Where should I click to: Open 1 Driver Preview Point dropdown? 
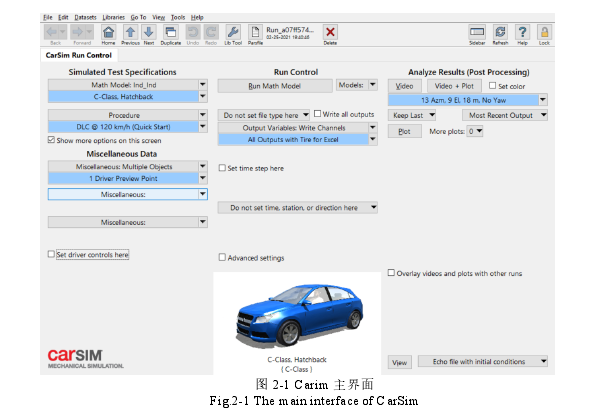(203, 178)
